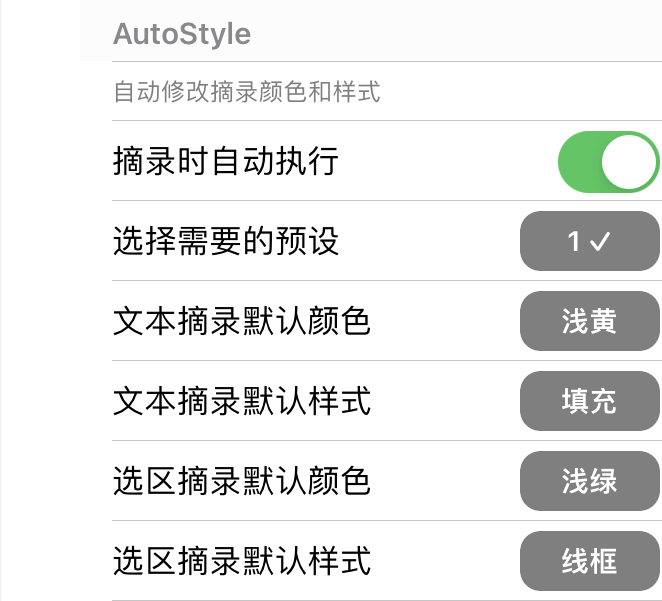Click the checkmark icon in the preset button

pyautogui.click(x=600, y=241)
